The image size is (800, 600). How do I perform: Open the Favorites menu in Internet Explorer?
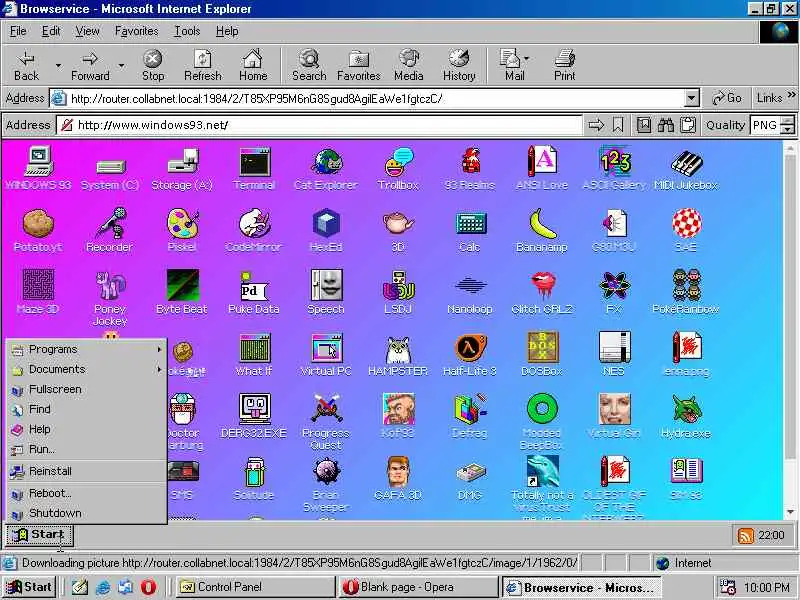[x=136, y=31]
